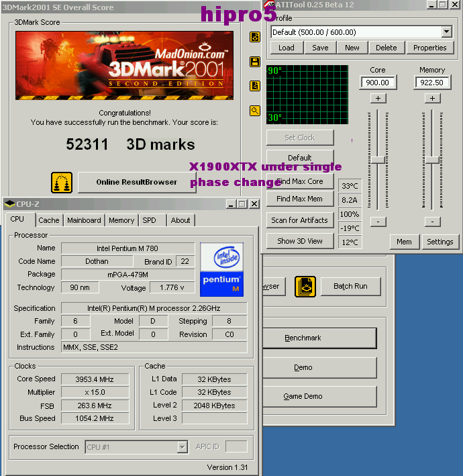Click the Load profile button in ATITool

point(287,48)
